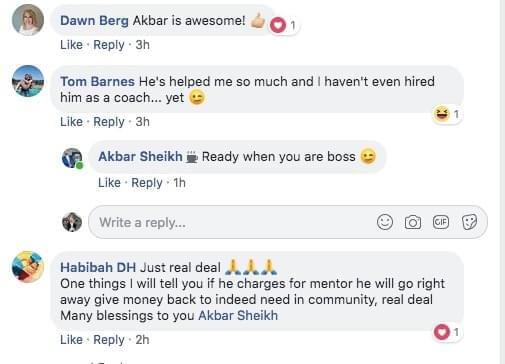505x364 pixels.
Task: Open Akbar Sheikh's avatar in the reply
Action: click(72, 158)
